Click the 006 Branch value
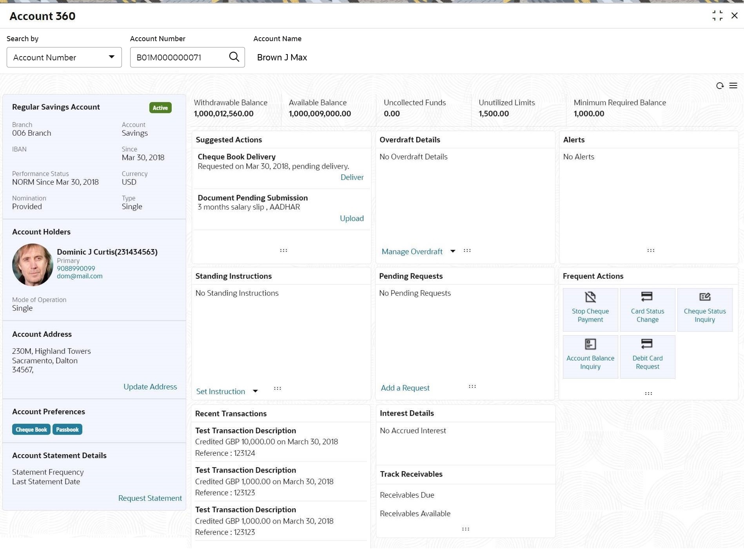Viewport: 744px width, 560px height. 31,133
